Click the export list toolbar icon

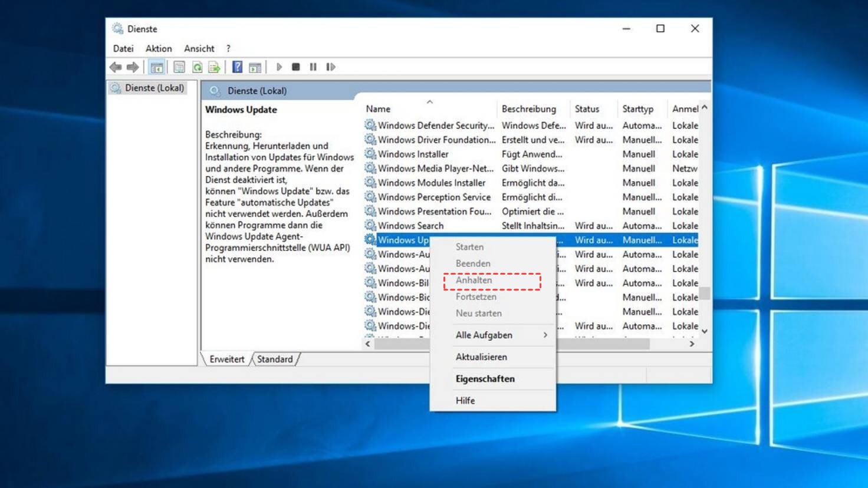click(214, 67)
